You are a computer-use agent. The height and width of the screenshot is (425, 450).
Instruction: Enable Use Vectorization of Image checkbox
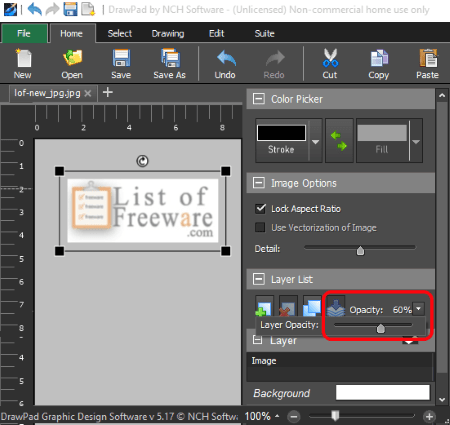(x=260, y=227)
